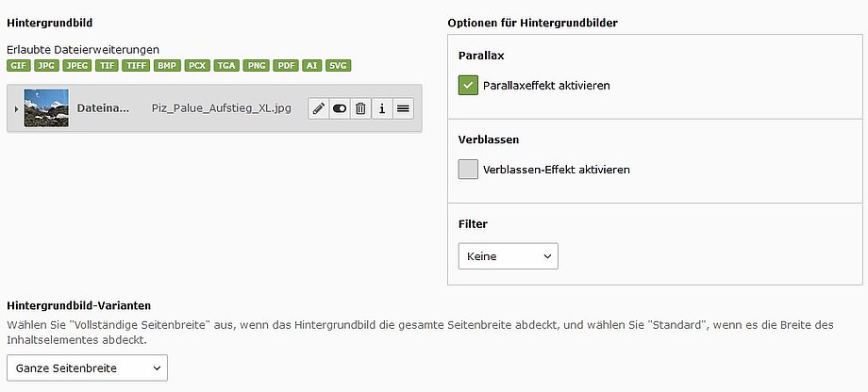Click the PNG file extension badge

(x=256, y=66)
